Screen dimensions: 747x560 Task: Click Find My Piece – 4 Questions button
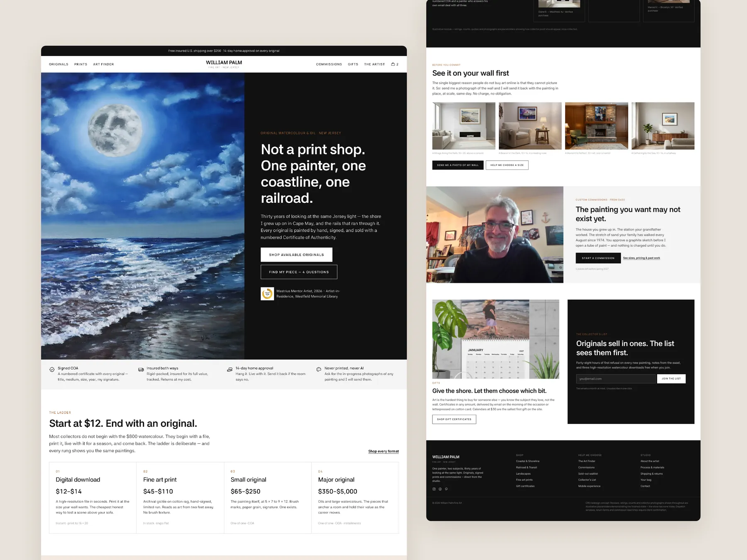(x=299, y=272)
